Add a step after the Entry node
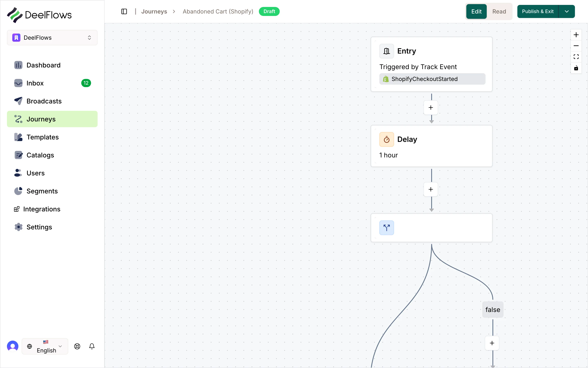The height and width of the screenshot is (368, 588). 431,108
